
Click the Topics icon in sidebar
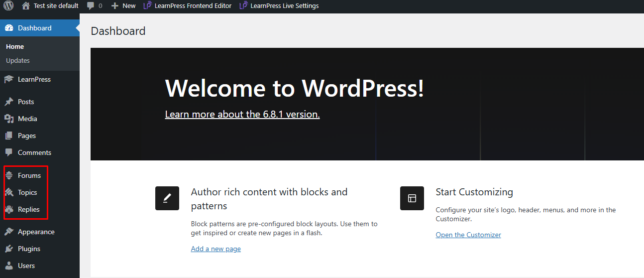click(9, 192)
